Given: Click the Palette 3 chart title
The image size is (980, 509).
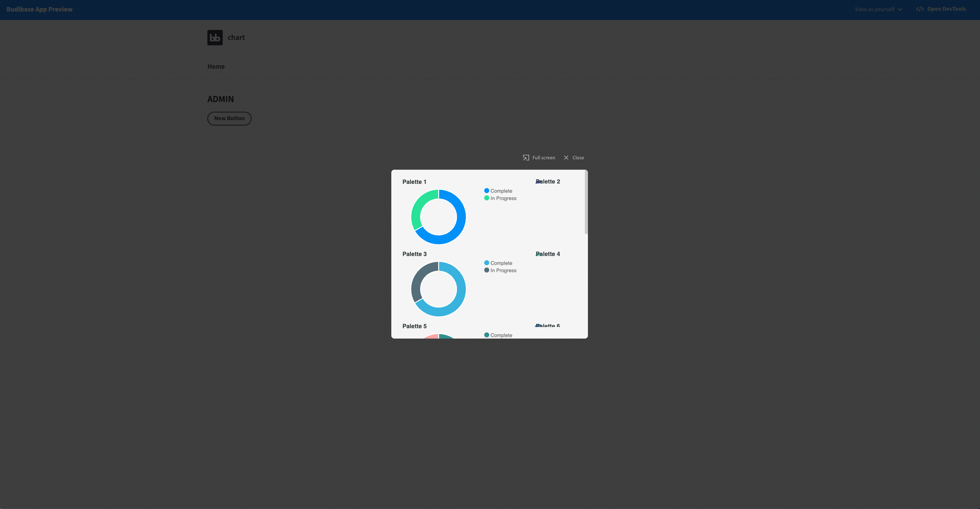Looking at the screenshot, I should (414, 254).
